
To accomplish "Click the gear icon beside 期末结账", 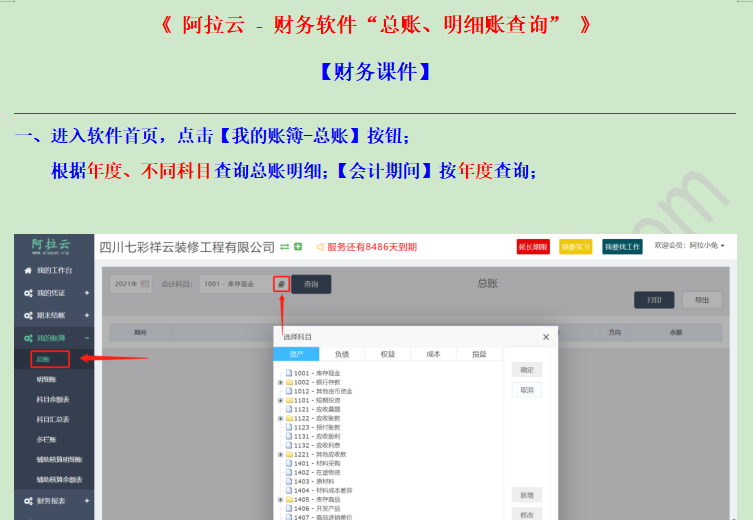I will click(x=28, y=315).
